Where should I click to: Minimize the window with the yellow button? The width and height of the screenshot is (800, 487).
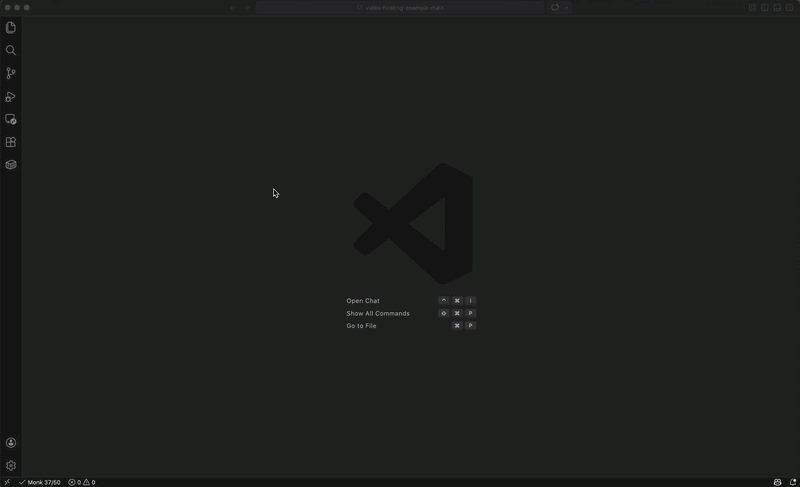click(x=17, y=8)
